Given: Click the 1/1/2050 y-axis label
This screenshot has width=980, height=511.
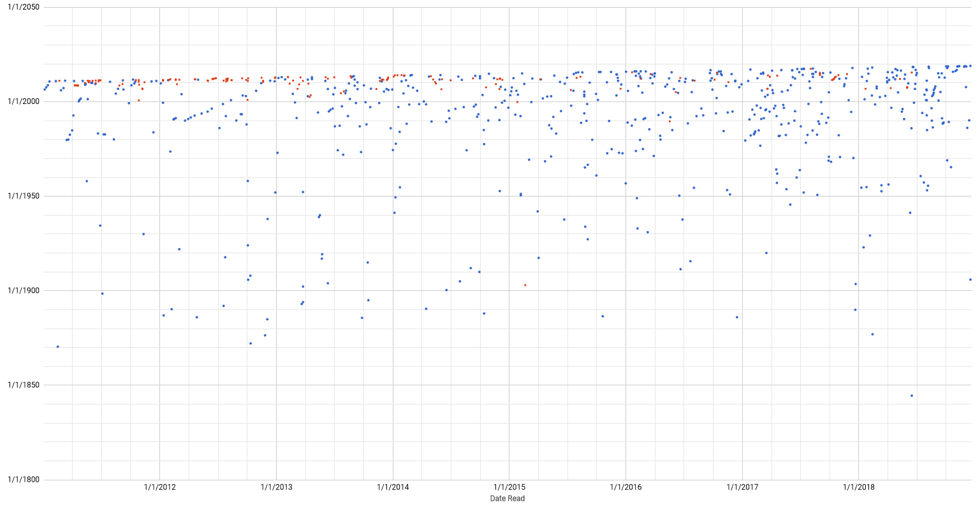Looking at the screenshot, I should click(x=23, y=7).
